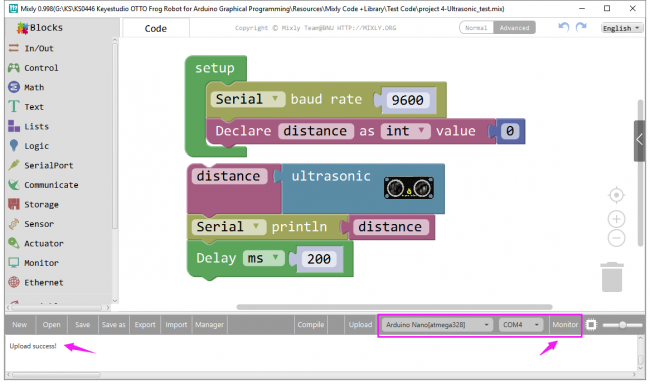Open the library Manager button

(x=209, y=325)
